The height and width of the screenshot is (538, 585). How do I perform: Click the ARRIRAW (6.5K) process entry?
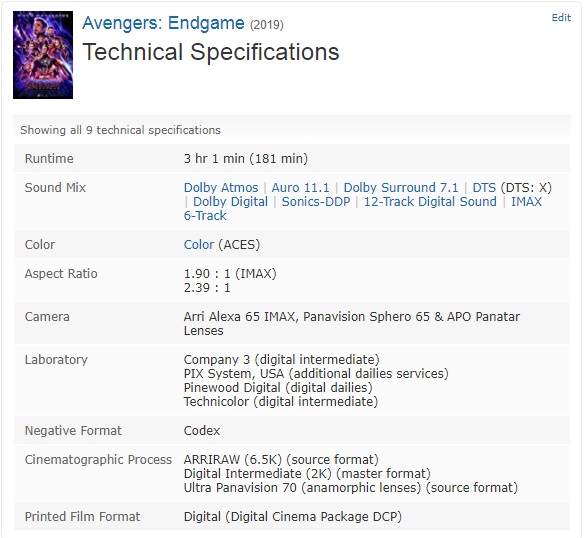[x=281, y=459]
